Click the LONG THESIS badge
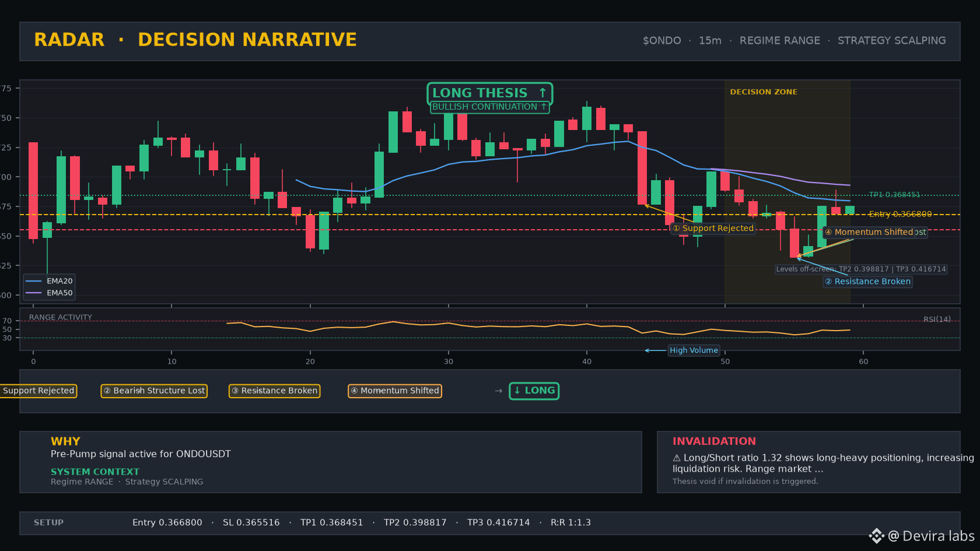The width and height of the screenshot is (980, 551). coord(489,93)
